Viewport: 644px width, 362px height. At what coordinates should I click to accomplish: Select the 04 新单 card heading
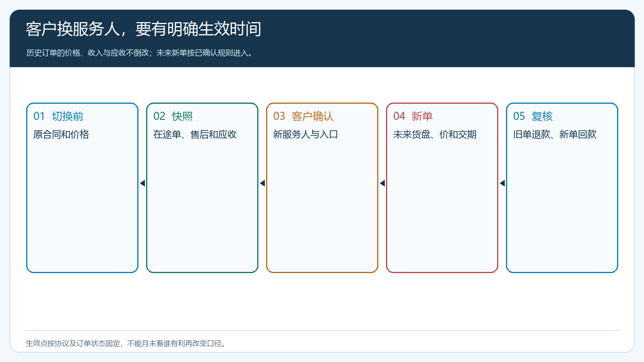pyautogui.click(x=413, y=116)
